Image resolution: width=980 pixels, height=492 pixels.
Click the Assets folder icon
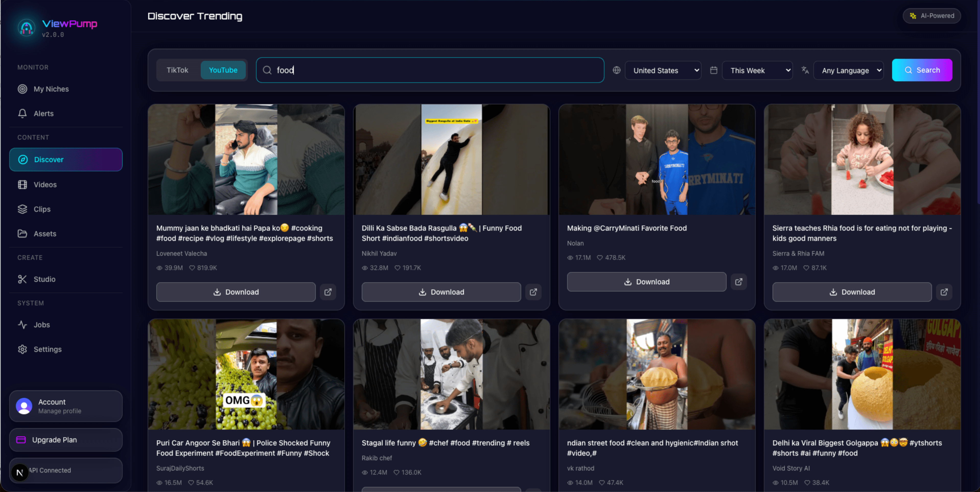tap(23, 233)
